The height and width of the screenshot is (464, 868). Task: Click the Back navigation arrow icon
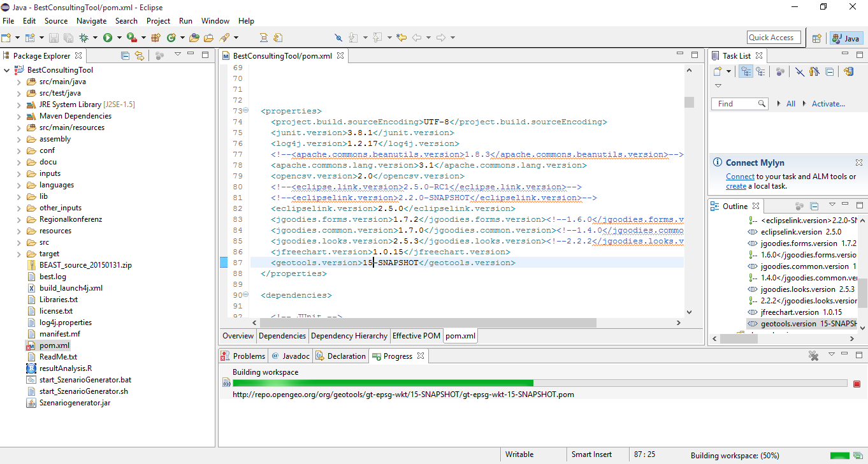pyautogui.click(x=417, y=38)
